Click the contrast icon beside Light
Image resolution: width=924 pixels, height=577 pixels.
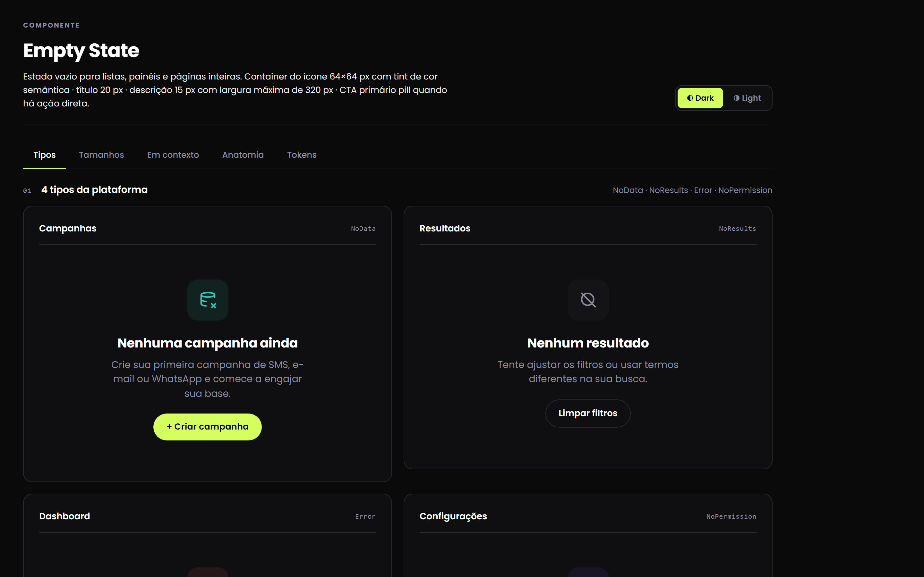coord(736,98)
